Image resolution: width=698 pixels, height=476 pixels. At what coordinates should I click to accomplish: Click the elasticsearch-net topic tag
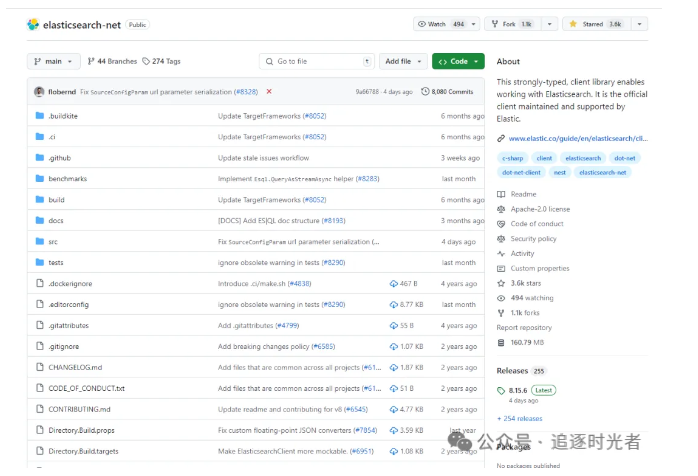click(x=603, y=172)
